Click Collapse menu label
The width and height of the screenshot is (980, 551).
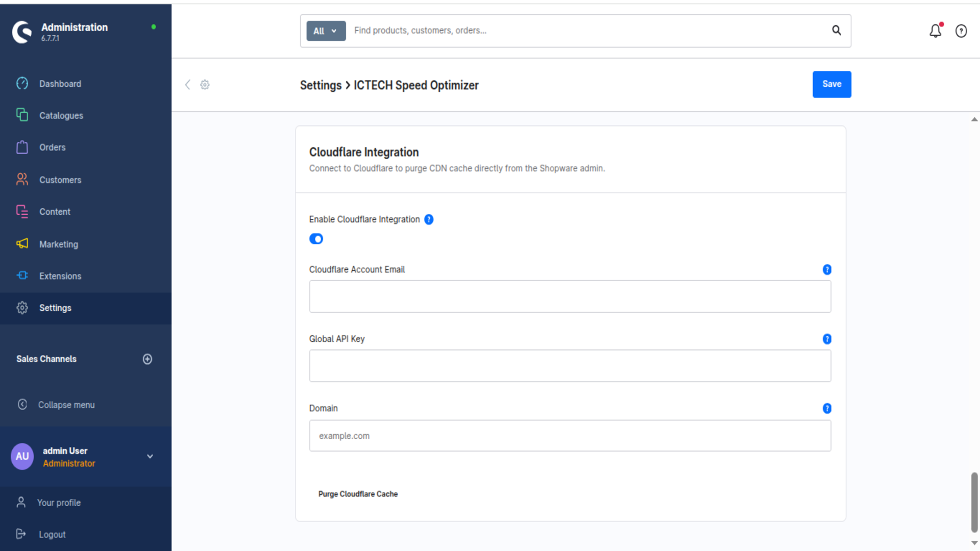tap(66, 405)
